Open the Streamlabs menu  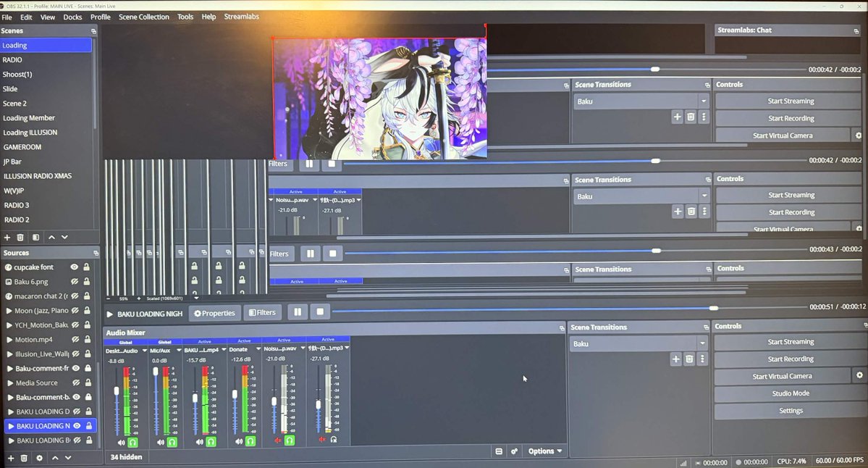click(x=241, y=16)
